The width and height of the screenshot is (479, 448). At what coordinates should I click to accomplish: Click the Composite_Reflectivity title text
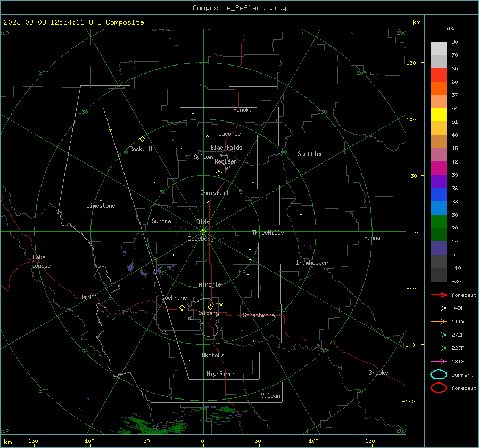point(239,8)
